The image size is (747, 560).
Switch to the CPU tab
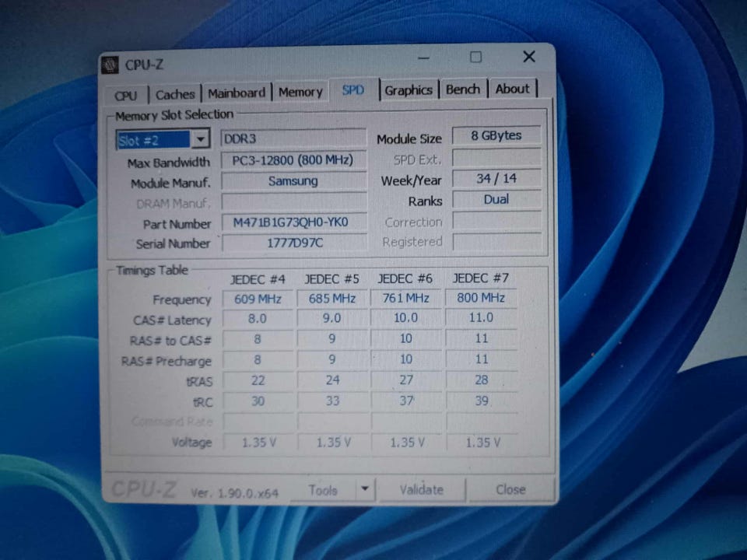[x=126, y=95]
